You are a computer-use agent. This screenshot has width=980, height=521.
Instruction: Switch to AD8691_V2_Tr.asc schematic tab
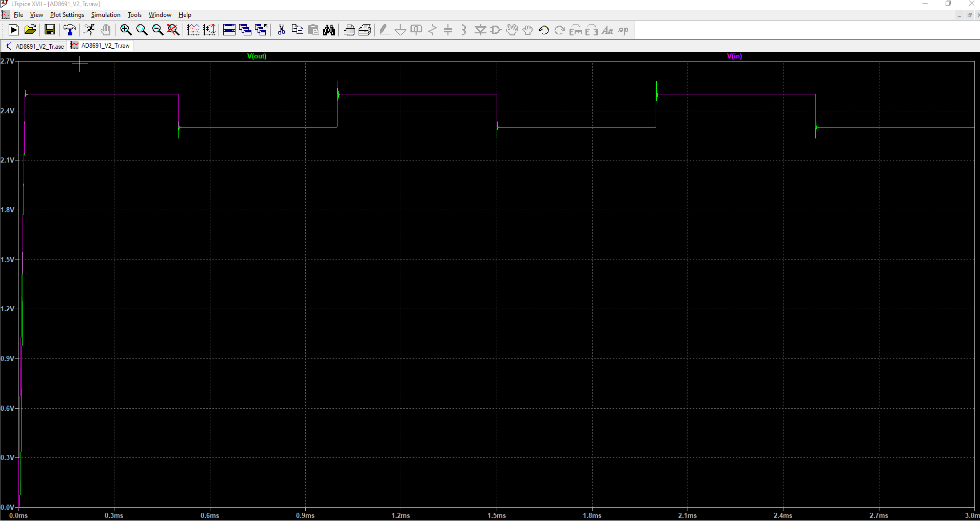tap(34, 46)
